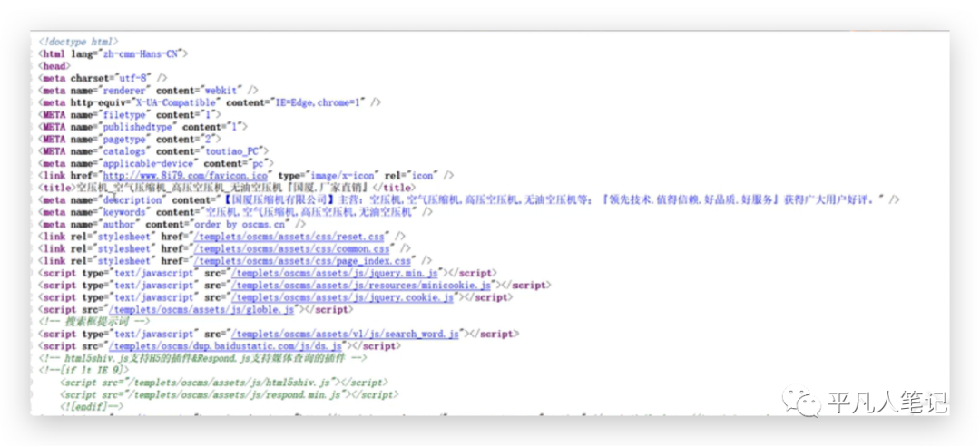Open the globle.js script link
Screen dimensions: 980x446
click(x=201, y=310)
